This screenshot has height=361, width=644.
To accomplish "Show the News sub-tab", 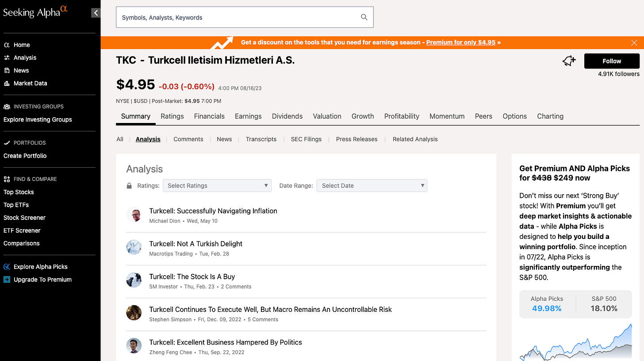I will click(224, 139).
